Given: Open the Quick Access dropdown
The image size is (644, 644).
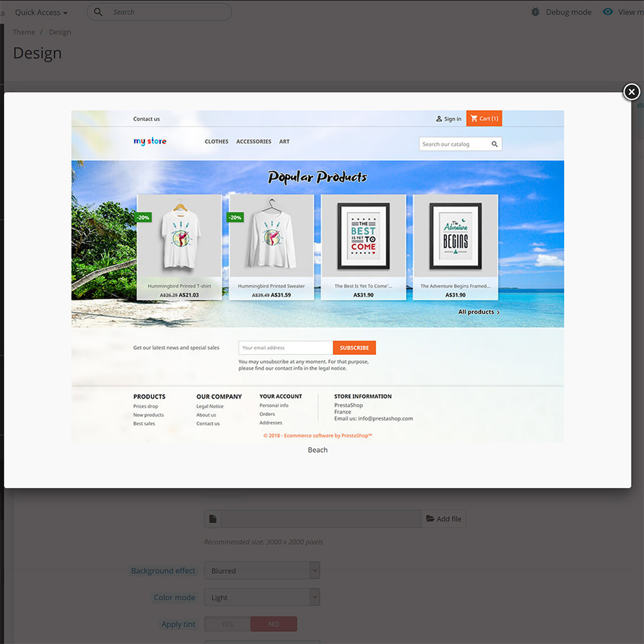Looking at the screenshot, I should [41, 12].
